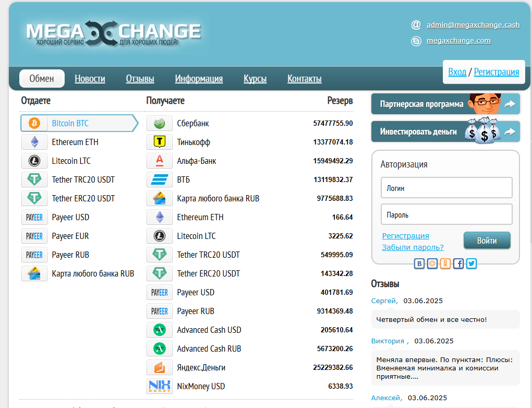Click reviewer name Виктория

coord(390,341)
